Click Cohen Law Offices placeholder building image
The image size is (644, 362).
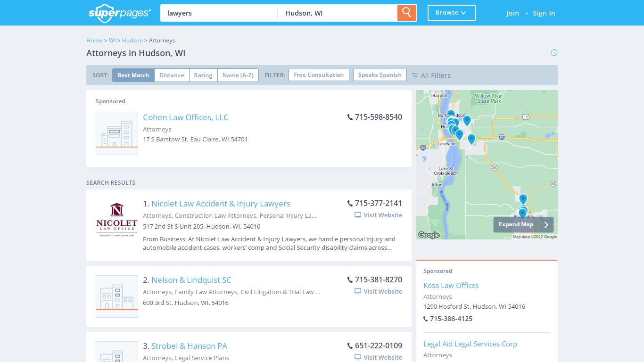[117, 134]
